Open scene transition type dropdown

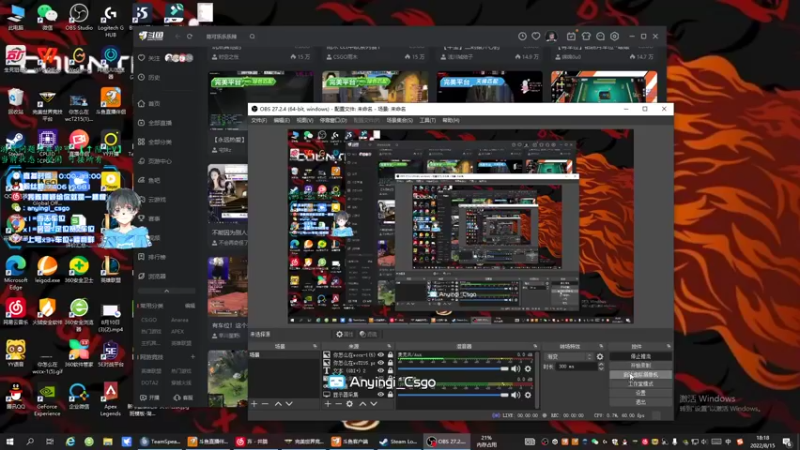[569, 357]
